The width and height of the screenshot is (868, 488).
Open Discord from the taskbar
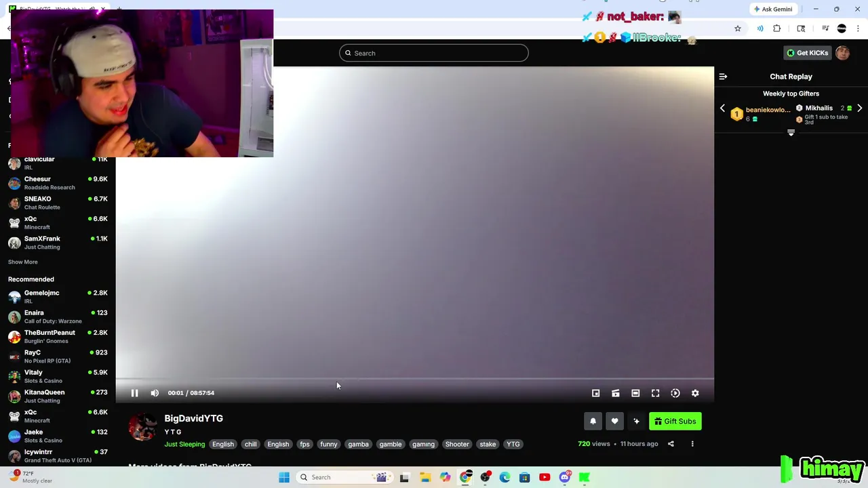[565, 477]
